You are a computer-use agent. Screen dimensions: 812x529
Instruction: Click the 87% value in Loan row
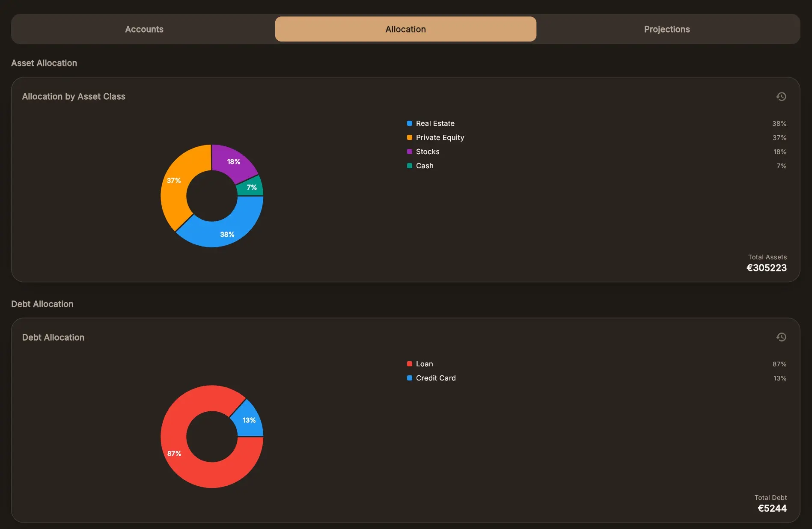[779, 364]
